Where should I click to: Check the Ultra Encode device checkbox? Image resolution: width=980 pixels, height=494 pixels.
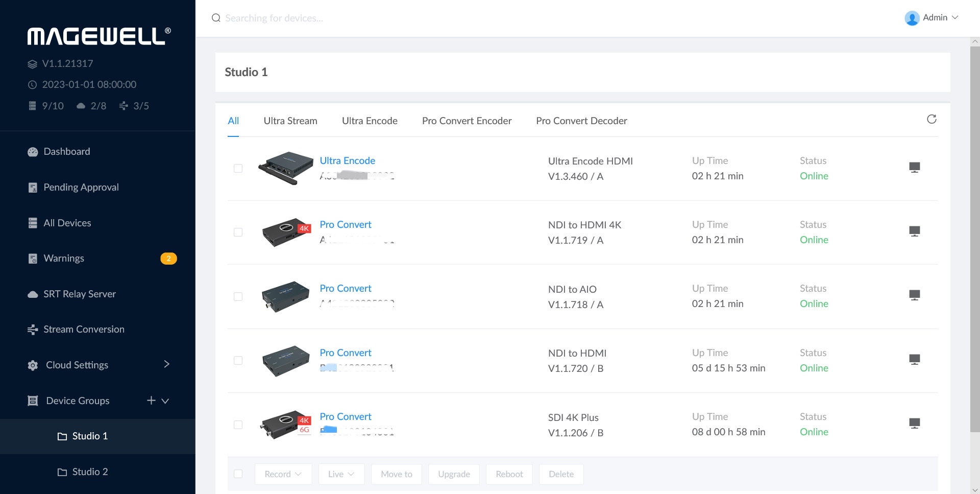click(x=238, y=169)
